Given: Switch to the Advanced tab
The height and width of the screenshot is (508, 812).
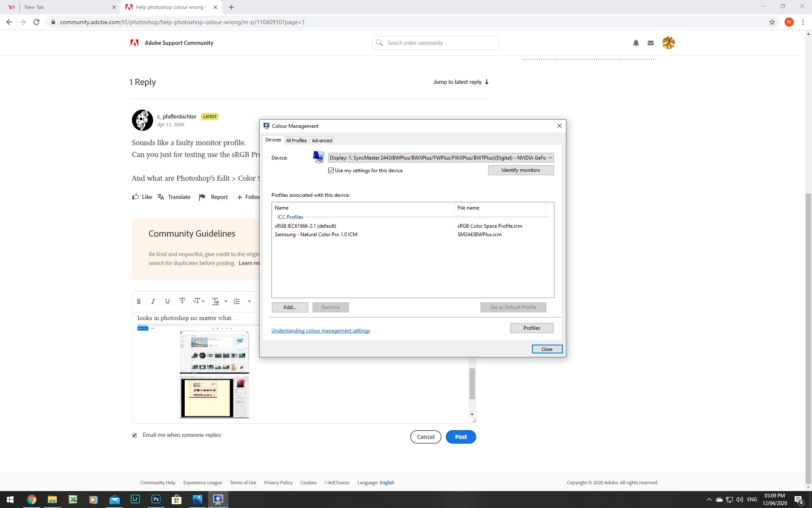Looking at the screenshot, I should point(322,141).
